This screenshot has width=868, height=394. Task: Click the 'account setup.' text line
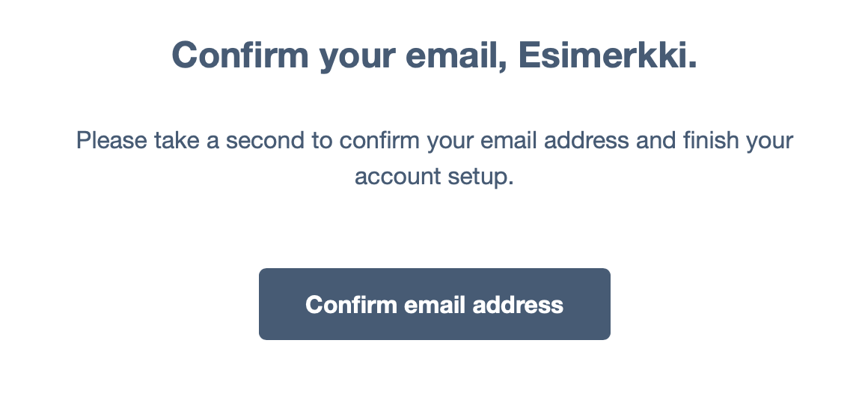click(435, 177)
